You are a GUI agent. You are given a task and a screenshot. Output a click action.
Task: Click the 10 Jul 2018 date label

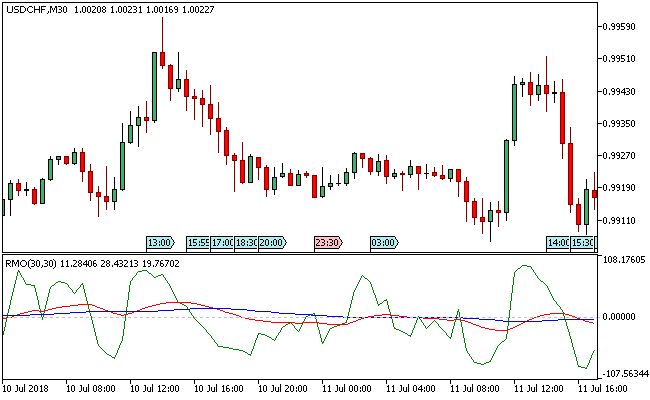pyautogui.click(x=27, y=387)
